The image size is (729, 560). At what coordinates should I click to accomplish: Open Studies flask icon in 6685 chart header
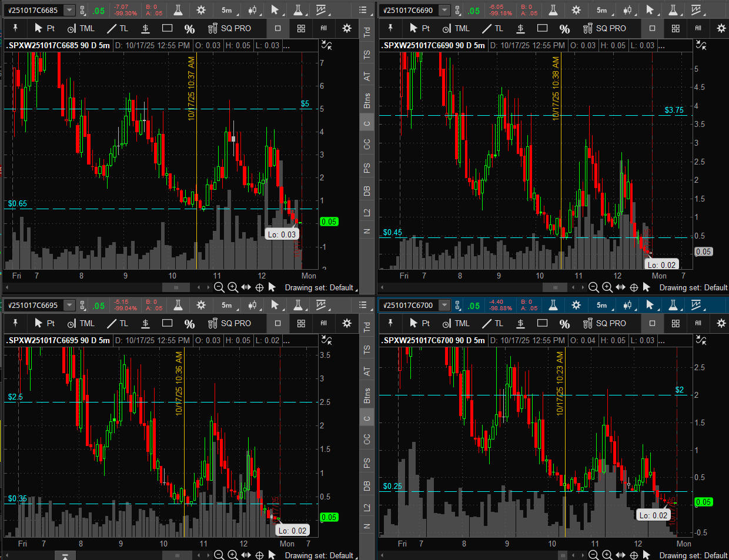[x=178, y=10]
